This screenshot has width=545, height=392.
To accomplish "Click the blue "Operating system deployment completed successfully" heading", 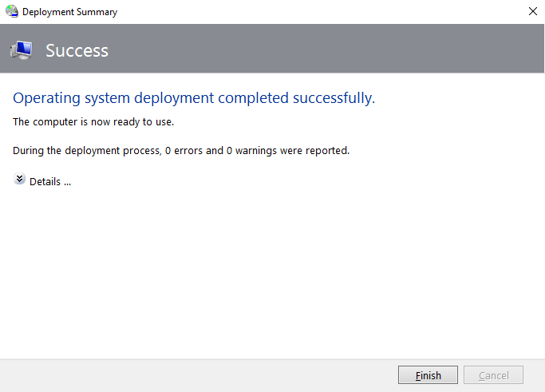I will 194,98.
